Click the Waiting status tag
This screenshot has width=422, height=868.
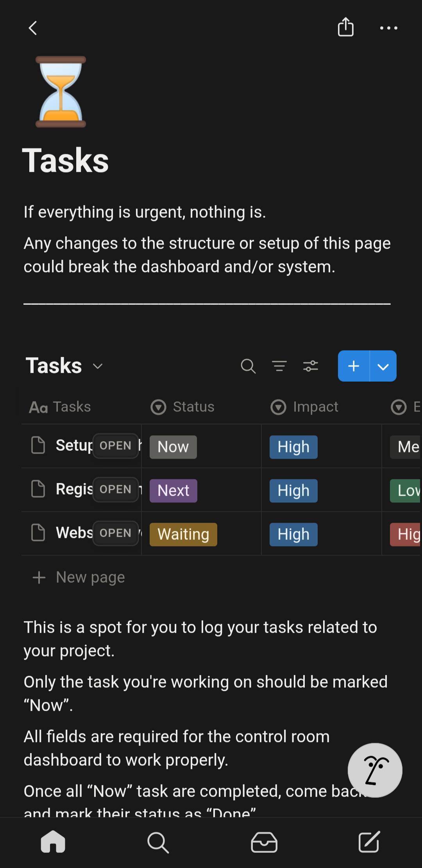183,534
